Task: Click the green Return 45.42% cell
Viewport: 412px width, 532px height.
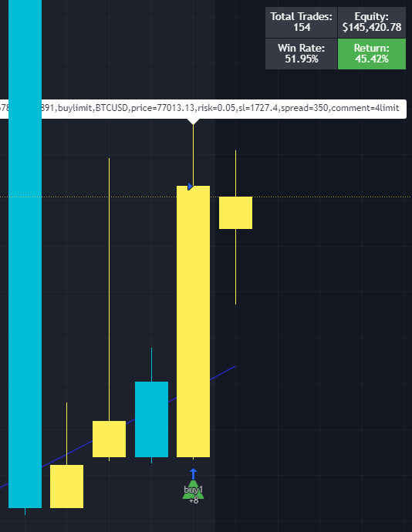Action: [372, 54]
